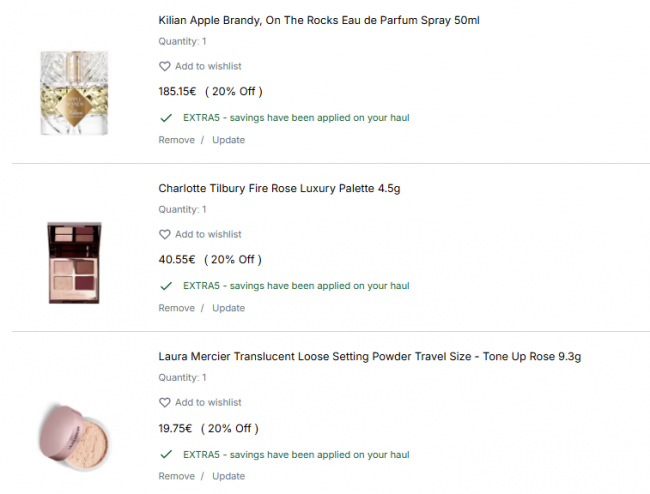
Task: Open Laura Mercier loose powder image
Action: pos(74,437)
